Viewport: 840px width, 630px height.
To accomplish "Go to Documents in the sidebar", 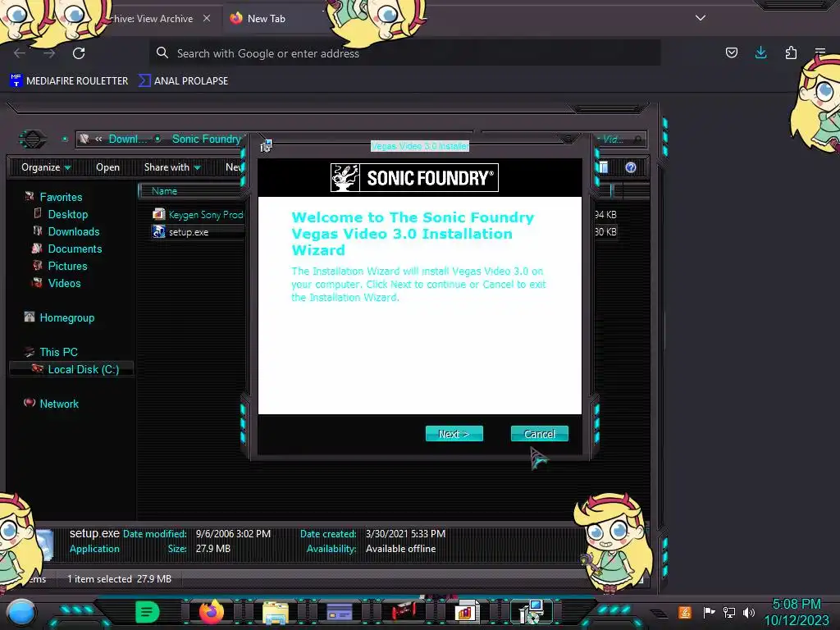I will [75, 249].
